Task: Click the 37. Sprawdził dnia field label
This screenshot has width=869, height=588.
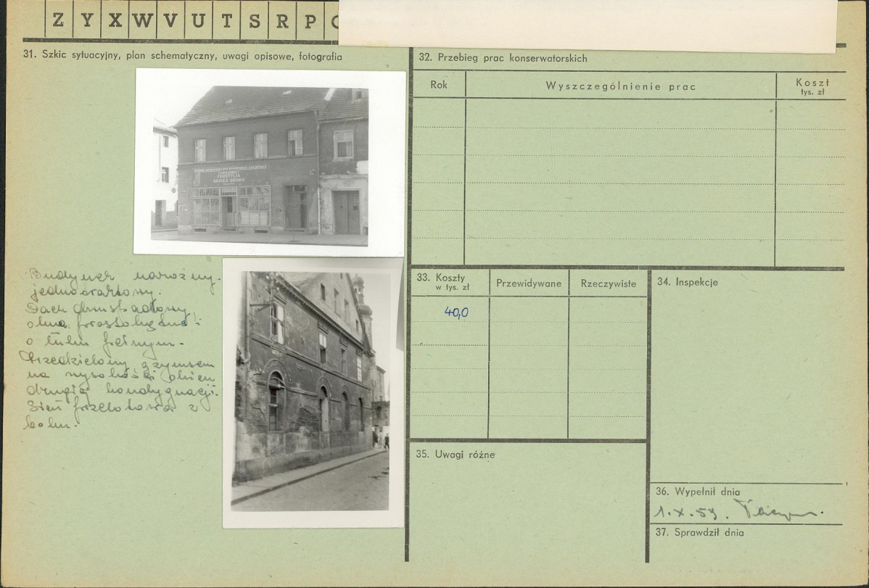Action: pos(699,532)
